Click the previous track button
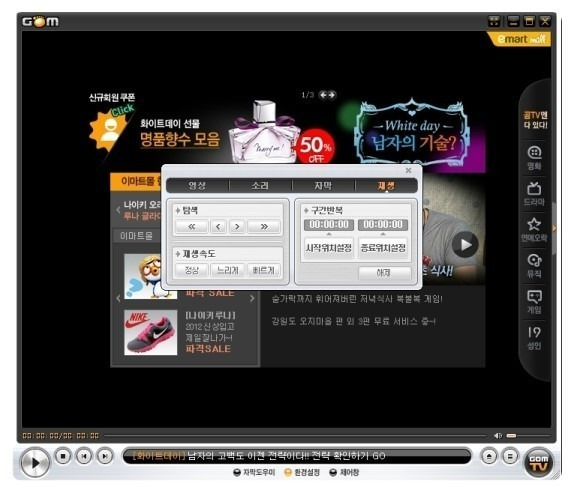 point(84,456)
